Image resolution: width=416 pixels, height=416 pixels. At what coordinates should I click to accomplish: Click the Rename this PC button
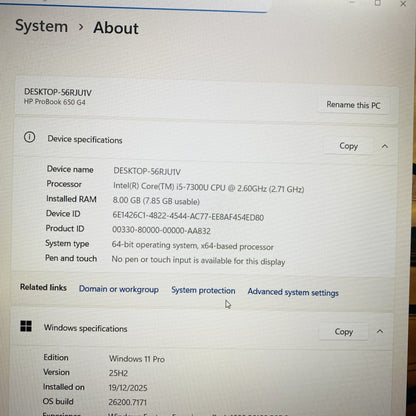coord(353,105)
